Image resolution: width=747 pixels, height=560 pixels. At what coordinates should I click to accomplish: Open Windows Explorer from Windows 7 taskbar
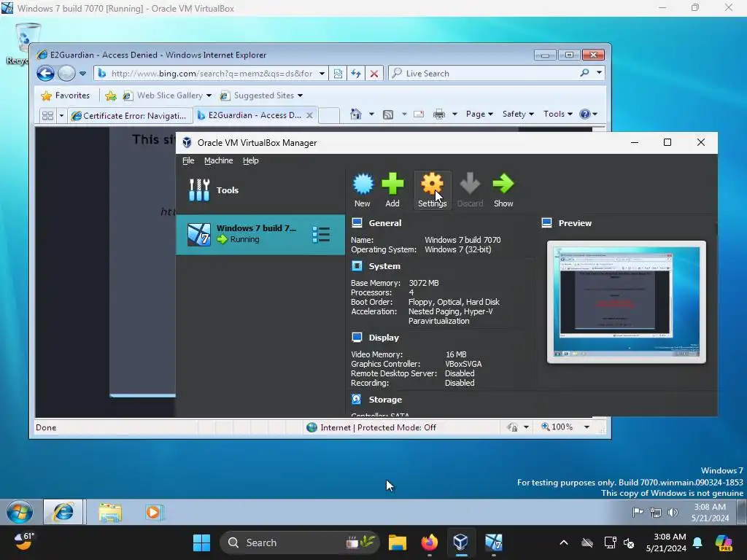coord(110,513)
